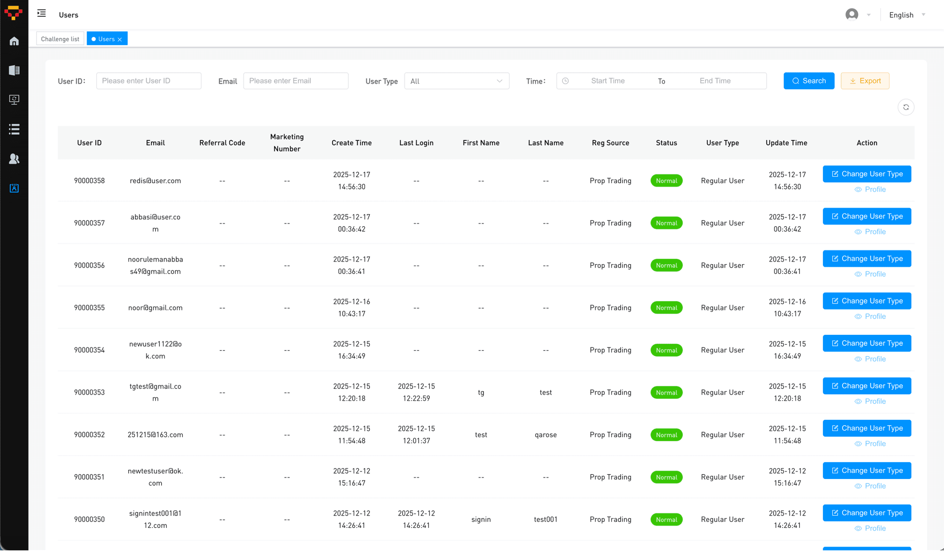Switch to the Challenge list tab
The image size is (944, 560).
60,39
